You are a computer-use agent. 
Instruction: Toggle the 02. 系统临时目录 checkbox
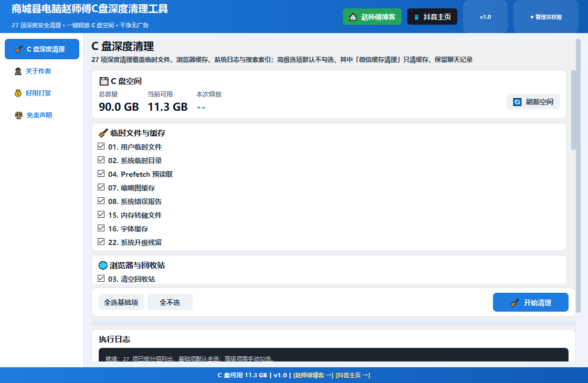pos(101,160)
